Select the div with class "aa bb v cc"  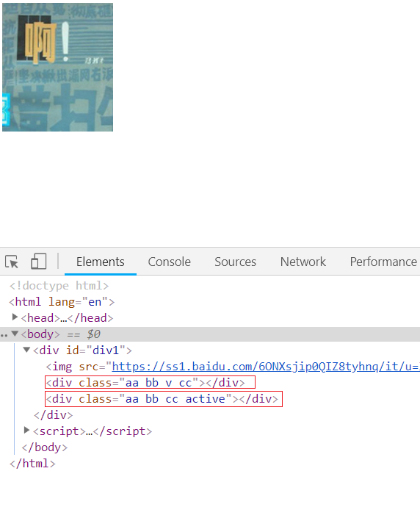[151, 383]
